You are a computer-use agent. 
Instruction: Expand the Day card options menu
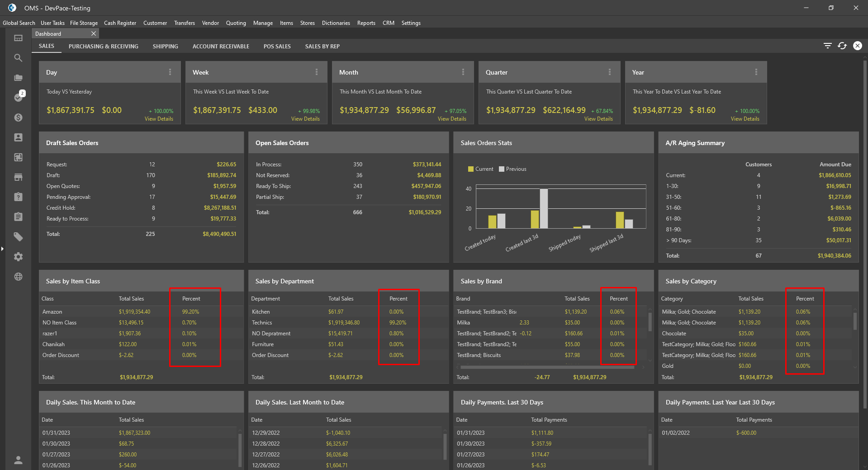[x=170, y=72]
